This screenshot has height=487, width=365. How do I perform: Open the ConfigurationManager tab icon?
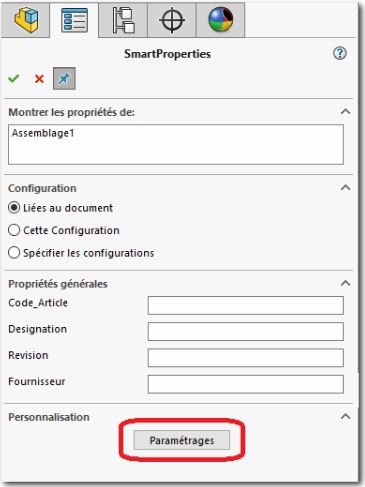coord(123,20)
